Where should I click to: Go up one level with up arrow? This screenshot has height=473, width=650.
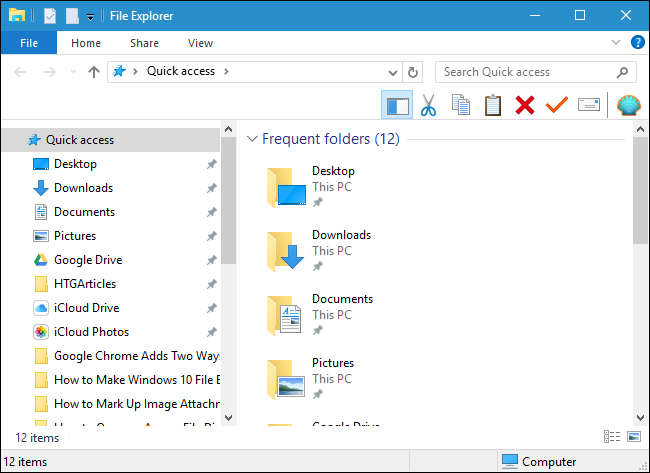click(x=94, y=72)
